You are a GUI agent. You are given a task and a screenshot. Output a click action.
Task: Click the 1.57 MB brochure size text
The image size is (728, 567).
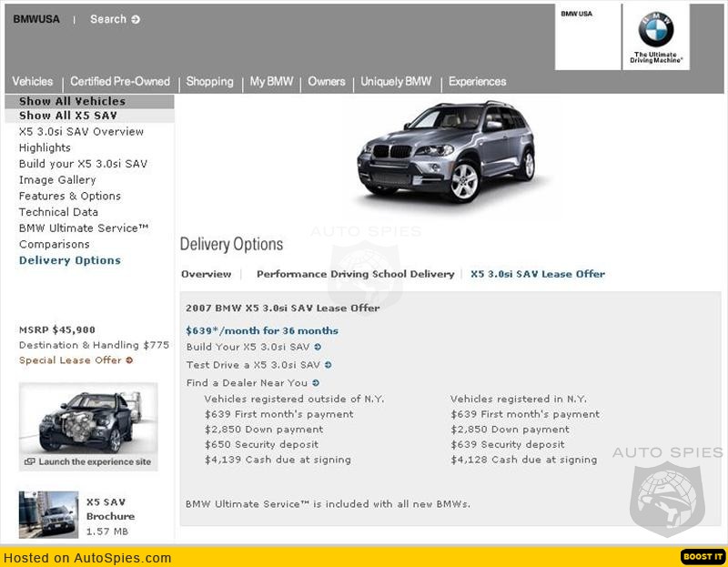(107, 532)
